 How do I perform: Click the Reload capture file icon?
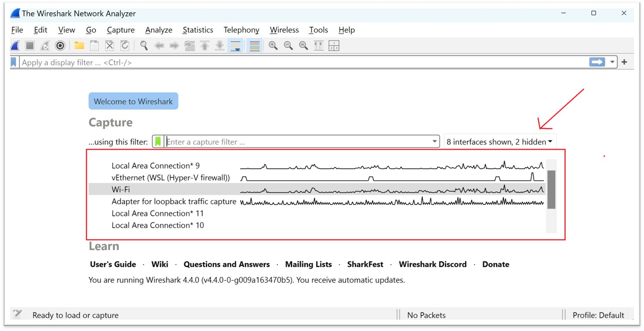(125, 45)
